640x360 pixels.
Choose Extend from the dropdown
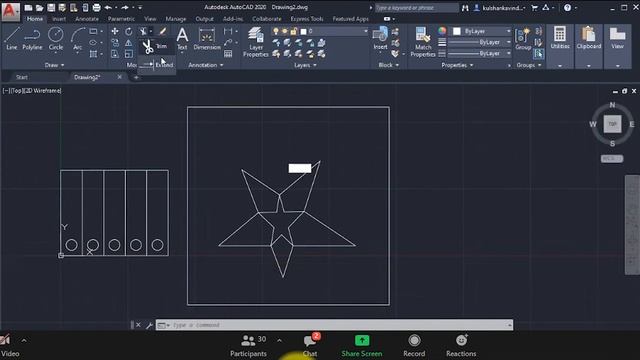[x=156, y=65]
